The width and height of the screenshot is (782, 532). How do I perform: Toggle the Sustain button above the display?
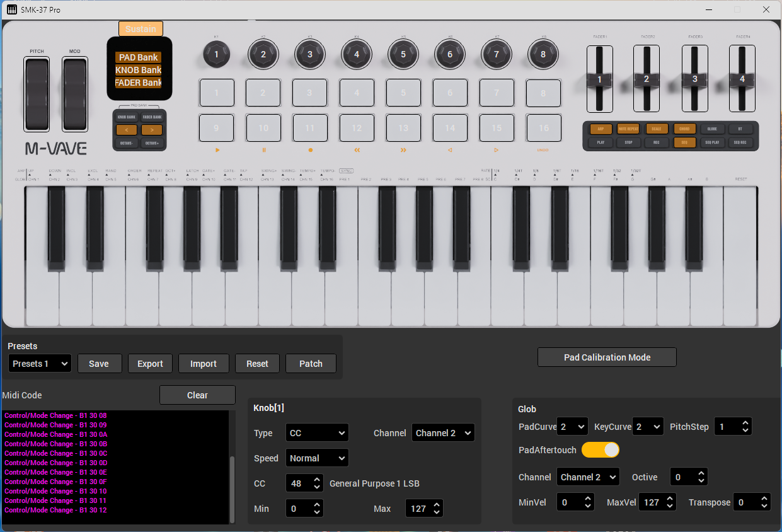pyautogui.click(x=141, y=29)
